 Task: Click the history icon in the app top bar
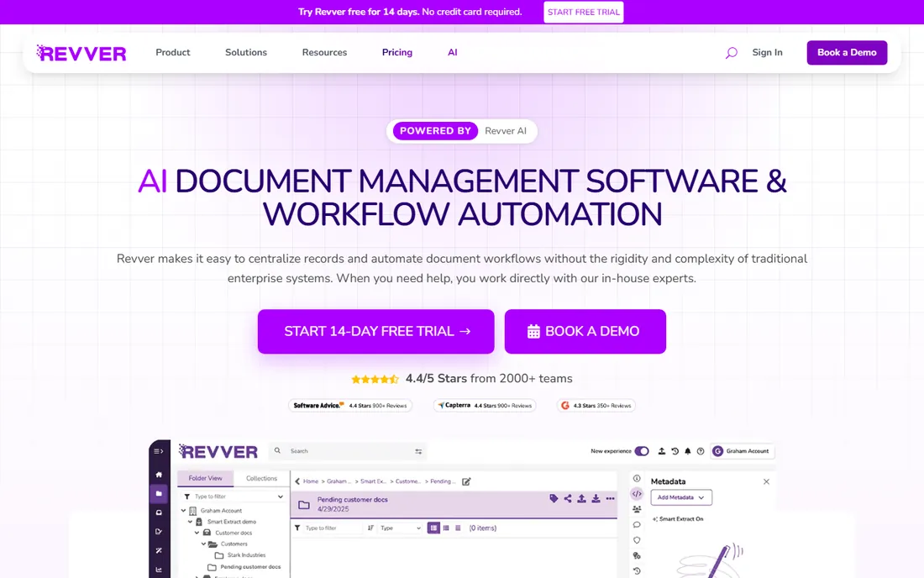[675, 451]
